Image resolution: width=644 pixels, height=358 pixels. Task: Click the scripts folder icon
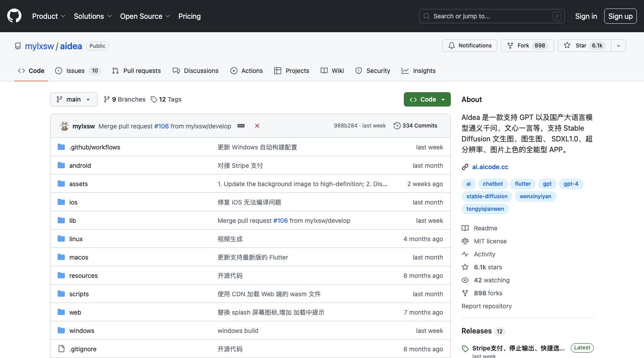pyautogui.click(x=61, y=294)
